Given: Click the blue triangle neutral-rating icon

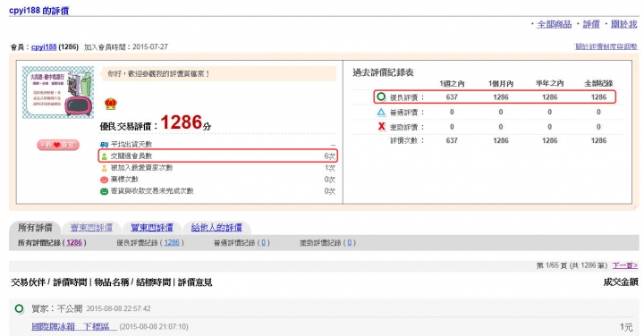Looking at the screenshot, I should 381,112.
